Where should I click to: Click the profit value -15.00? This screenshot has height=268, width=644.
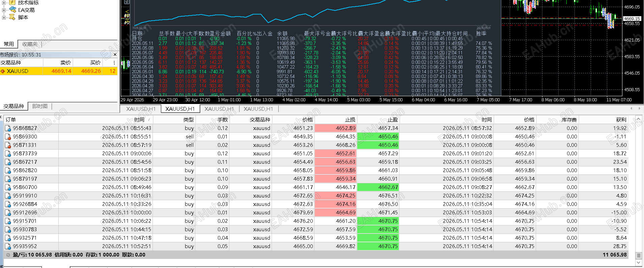click(619, 213)
